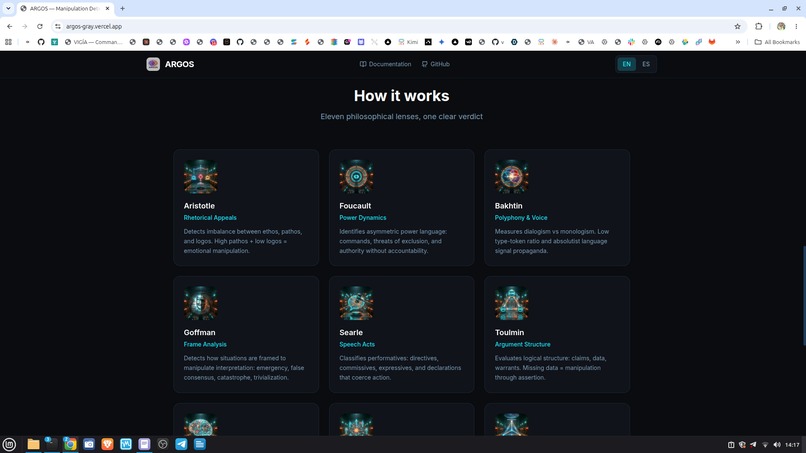The height and width of the screenshot is (453, 806).
Task: Open the Chrome three-dot menu
Action: coord(796,26)
